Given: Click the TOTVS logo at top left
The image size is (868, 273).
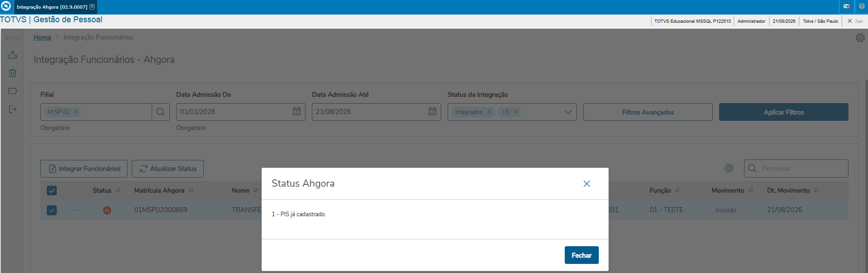Looking at the screenshot, I should pos(6,6).
